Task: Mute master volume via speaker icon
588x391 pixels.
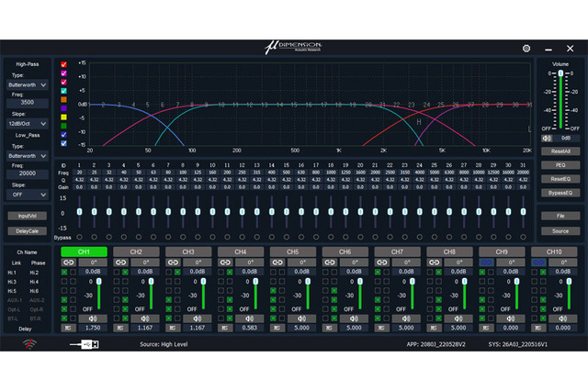Action: (548, 138)
